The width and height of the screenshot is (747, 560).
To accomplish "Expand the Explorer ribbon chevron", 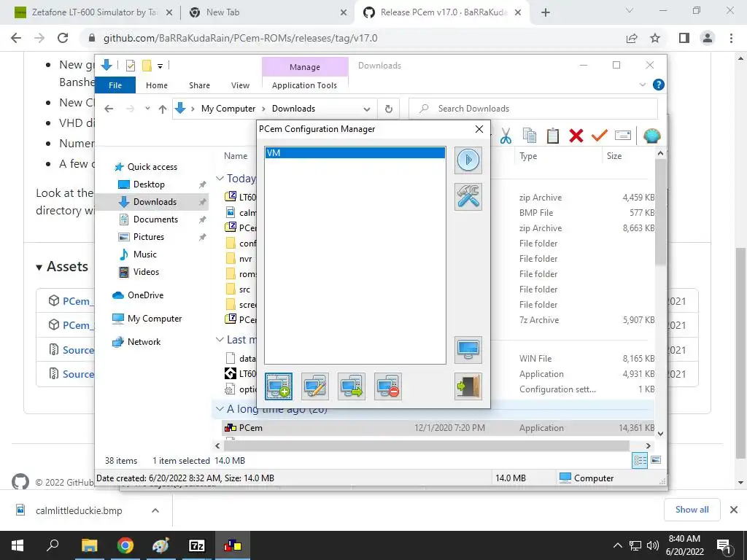I will 643,85.
